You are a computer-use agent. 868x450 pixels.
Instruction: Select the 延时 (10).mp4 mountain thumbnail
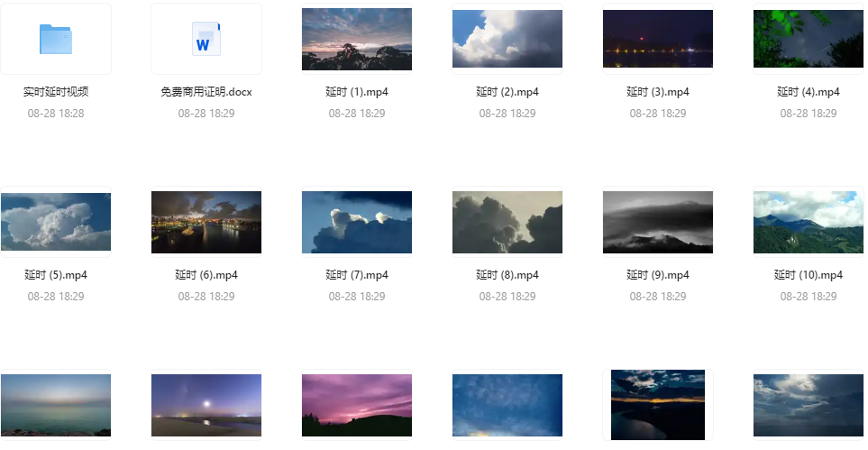click(809, 222)
